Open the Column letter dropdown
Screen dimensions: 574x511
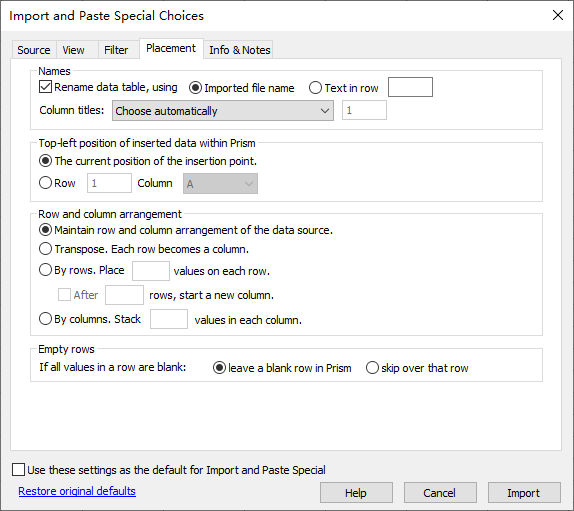pyautogui.click(x=220, y=183)
